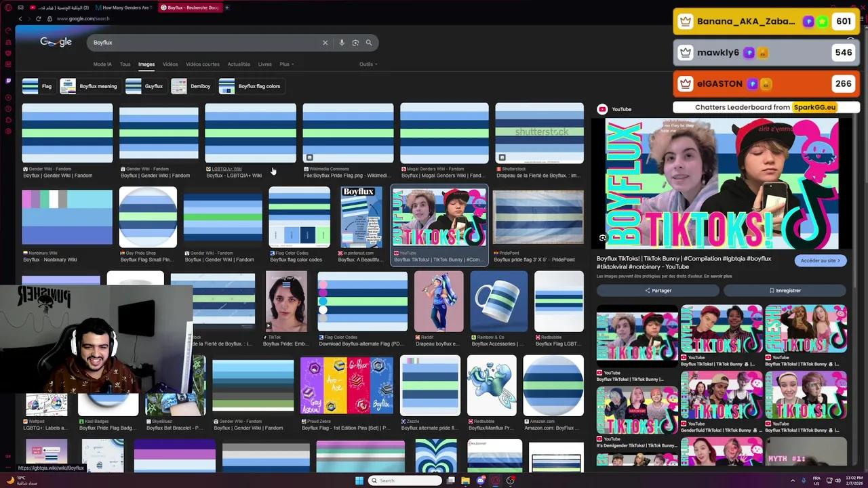Open Mogai Genders Wiki Boyflux result

pyautogui.click(x=444, y=133)
